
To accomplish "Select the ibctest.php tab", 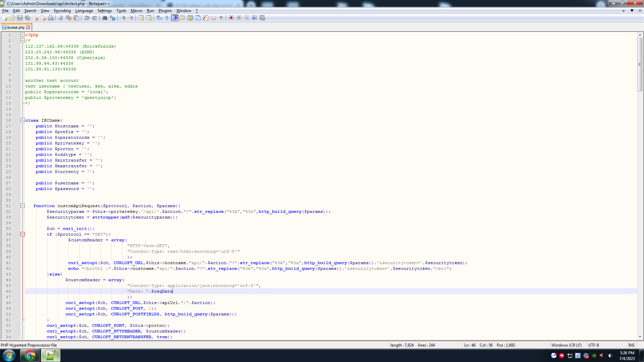I will pos(16,27).
